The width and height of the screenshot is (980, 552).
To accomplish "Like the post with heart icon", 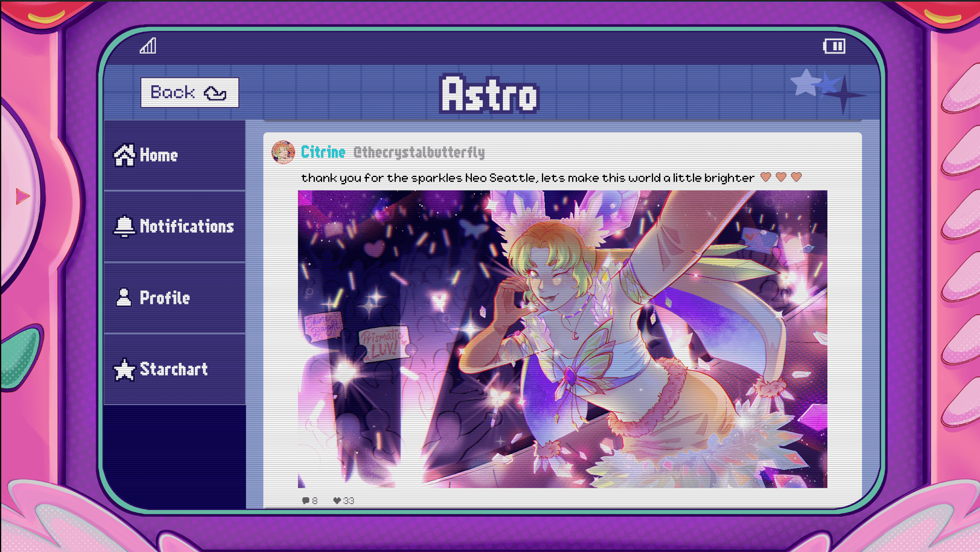I will [x=337, y=501].
